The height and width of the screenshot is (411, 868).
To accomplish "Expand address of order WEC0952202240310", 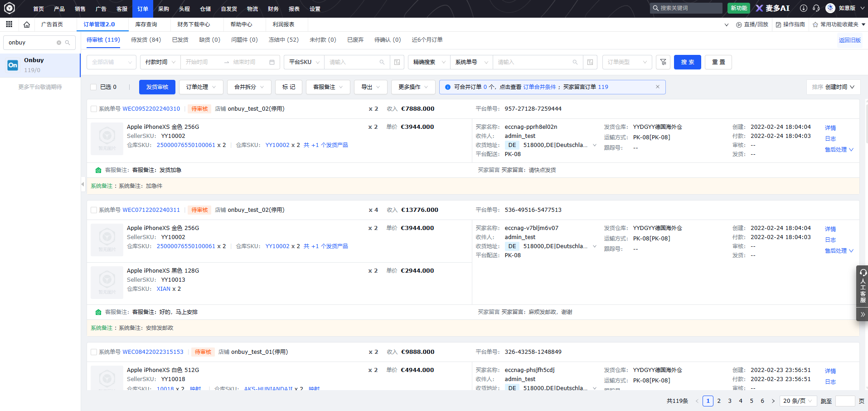I will 595,145.
